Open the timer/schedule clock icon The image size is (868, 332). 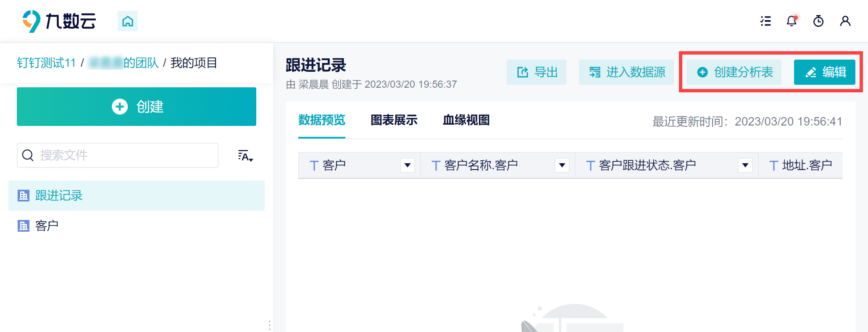pos(818,21)
